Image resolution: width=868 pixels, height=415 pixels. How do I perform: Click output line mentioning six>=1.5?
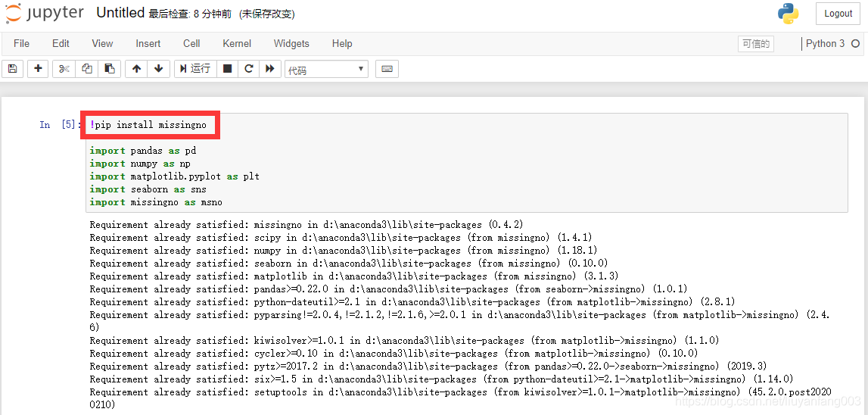coord(442,379)
